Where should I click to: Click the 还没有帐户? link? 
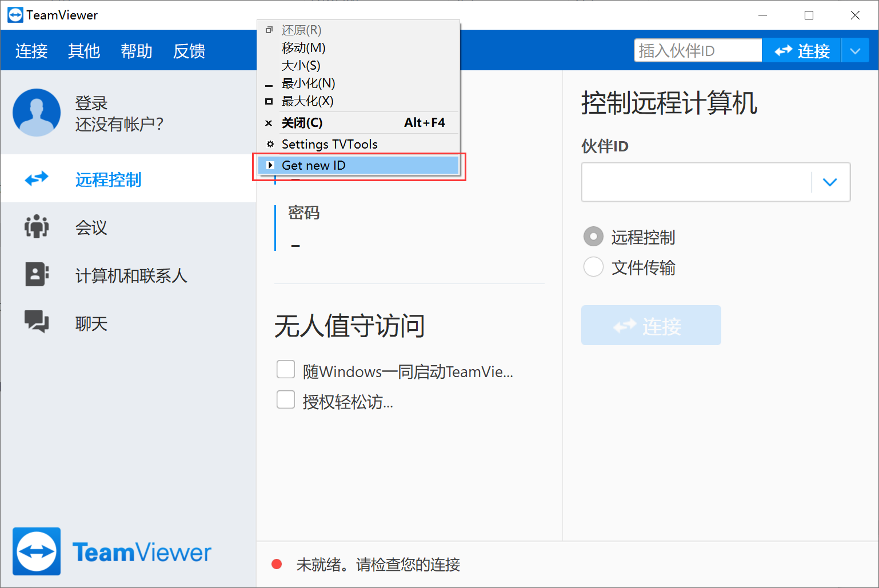point(119,124)
